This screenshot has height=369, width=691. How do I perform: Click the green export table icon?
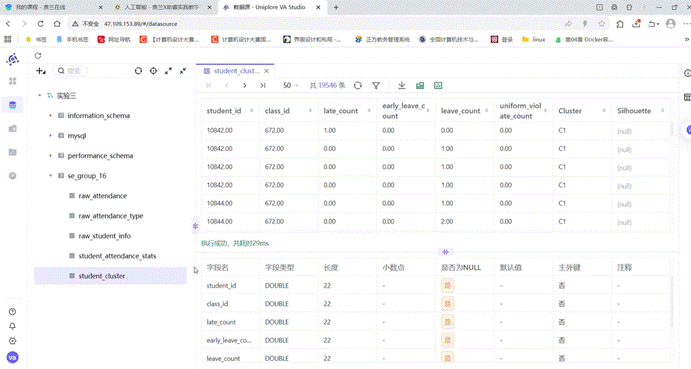pyautogui.click(x=420, y=85)
